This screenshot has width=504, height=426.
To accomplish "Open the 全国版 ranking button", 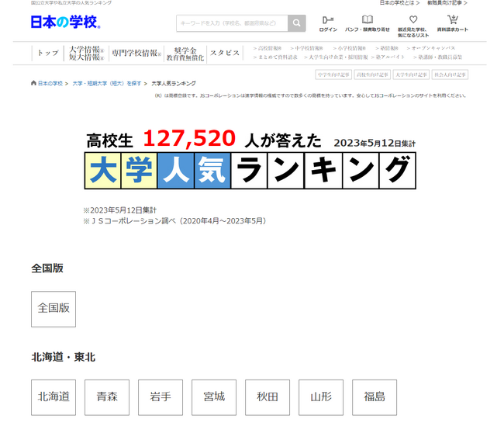I will (x=54, y=309).
